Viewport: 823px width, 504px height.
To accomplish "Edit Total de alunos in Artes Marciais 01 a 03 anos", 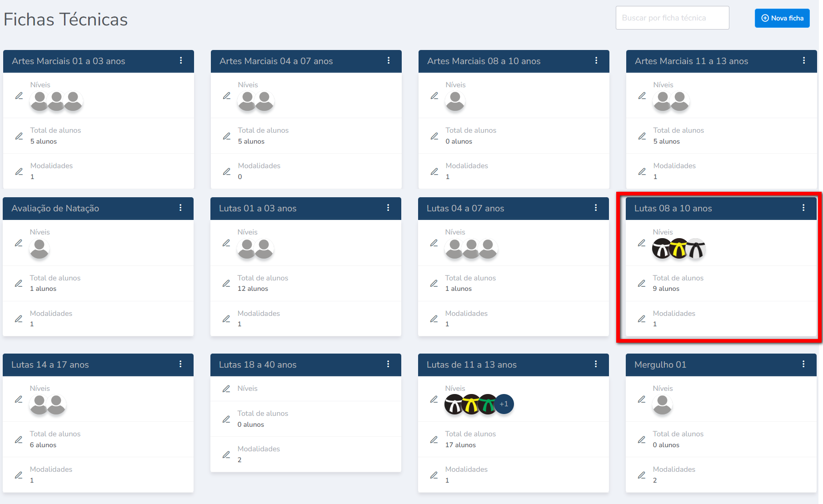I will (19, 136).
